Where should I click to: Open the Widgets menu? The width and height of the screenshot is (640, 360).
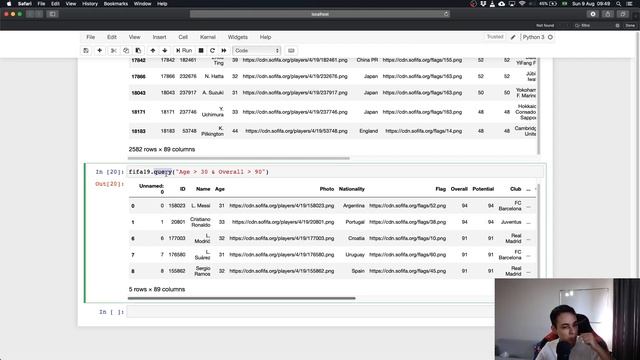point(238,37)
